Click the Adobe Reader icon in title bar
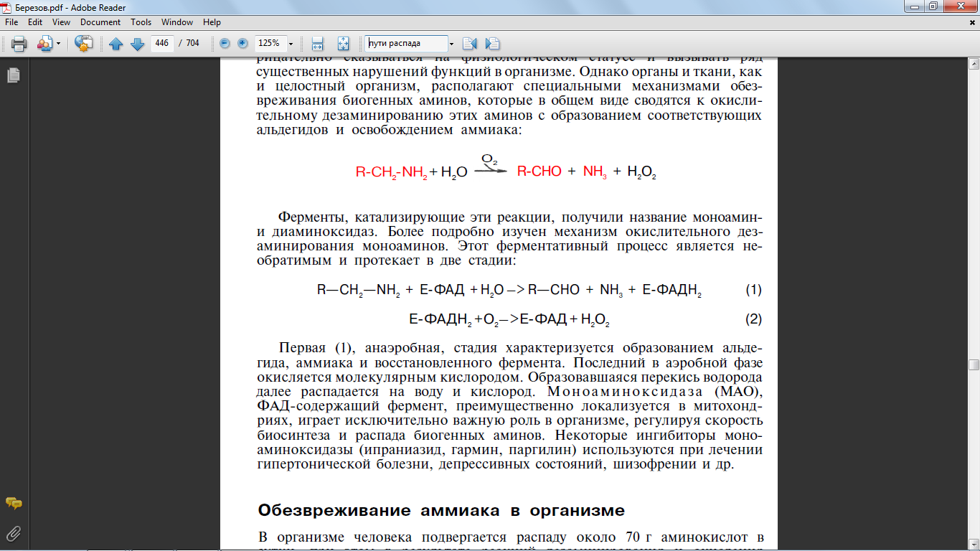This screenshot has height=551, width=980. pyautogui.click(x=8, y=7)
